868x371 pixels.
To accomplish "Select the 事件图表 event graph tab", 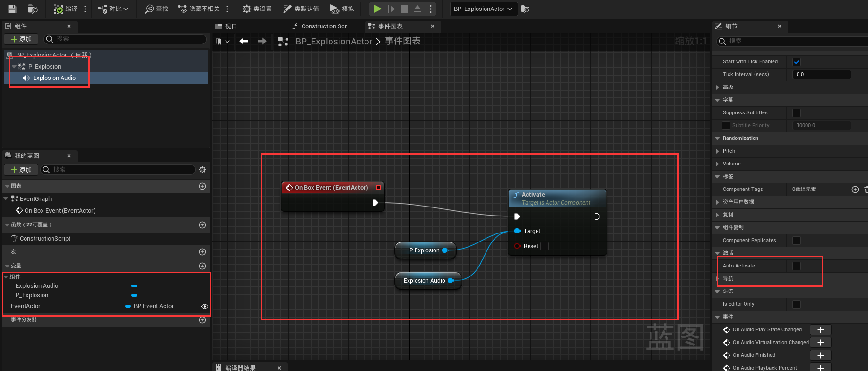I will (391, 26).
